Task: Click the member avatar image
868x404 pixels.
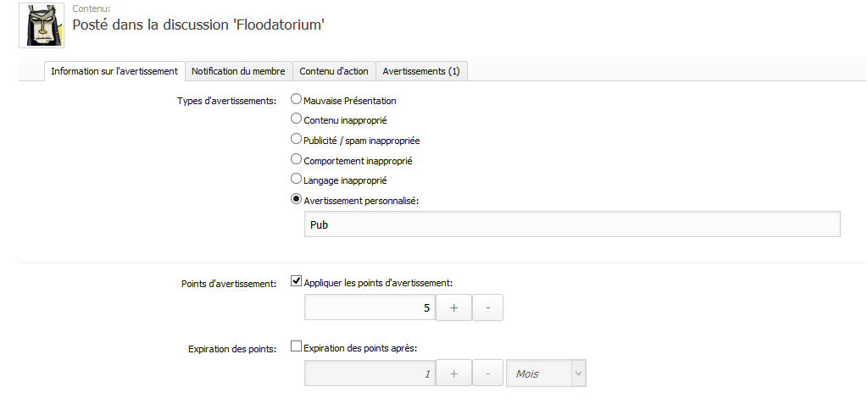Action: click(x=41, y=25)
